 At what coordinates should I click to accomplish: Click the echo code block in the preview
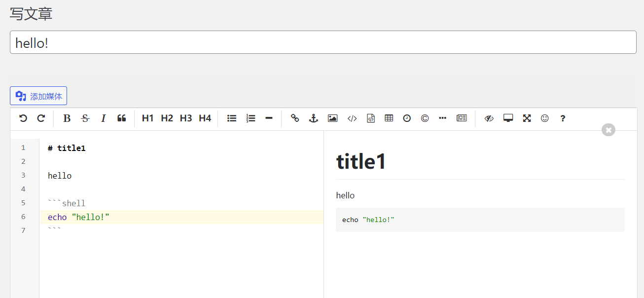(480, 220)
